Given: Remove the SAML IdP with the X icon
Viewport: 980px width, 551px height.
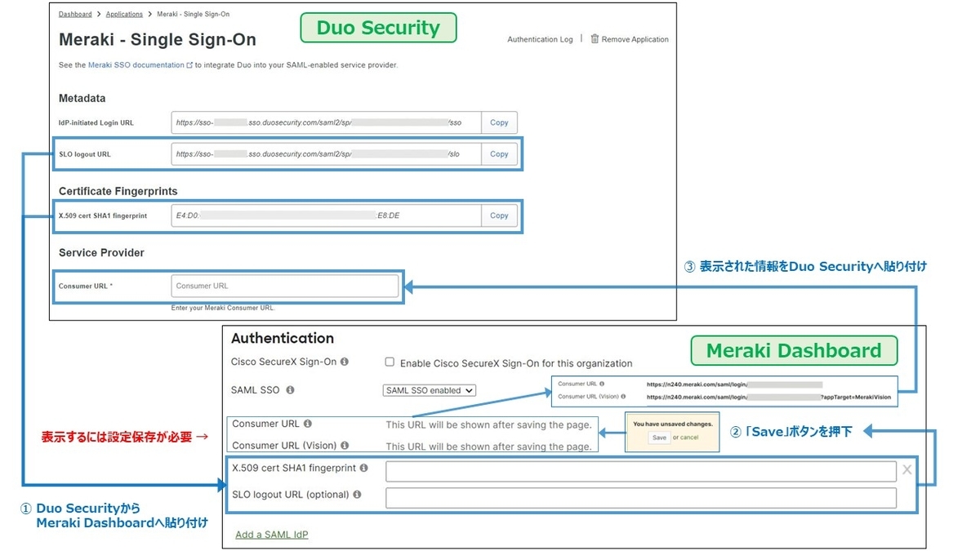Looking at the screenshot, I should pyautogui.click(x=907, y=469).
